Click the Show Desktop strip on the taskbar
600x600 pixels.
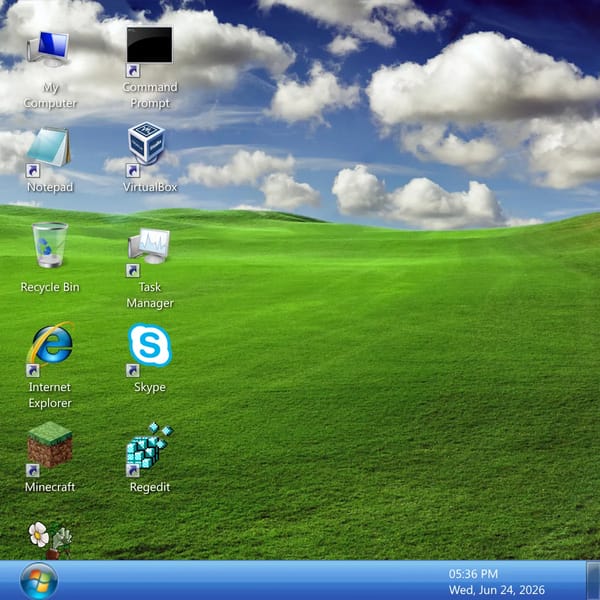593,580
